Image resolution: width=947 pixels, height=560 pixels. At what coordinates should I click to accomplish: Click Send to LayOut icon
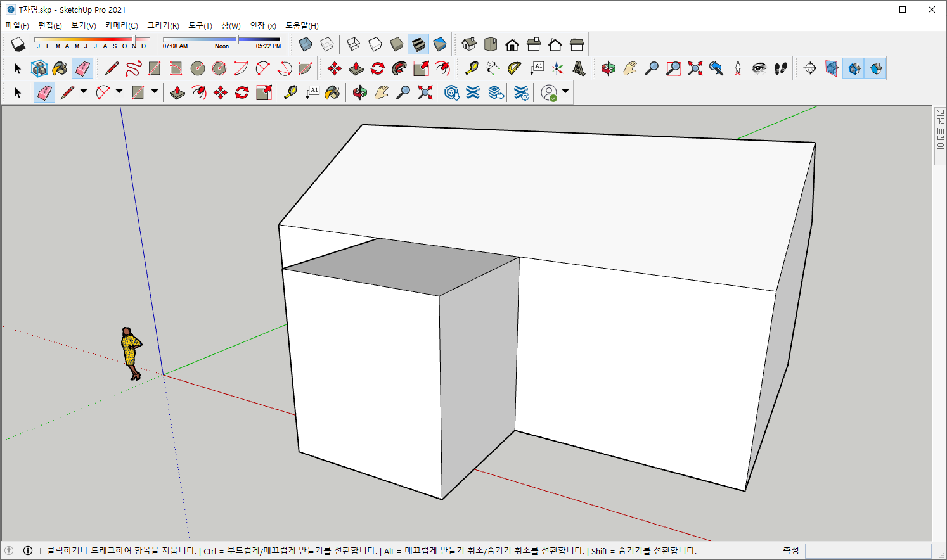496,92
